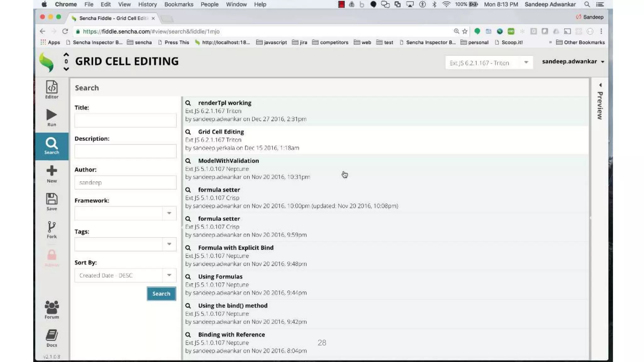Fork this fiddle with Fork icon
Viewport: 644px width, 362px height.
coord(52,230)
